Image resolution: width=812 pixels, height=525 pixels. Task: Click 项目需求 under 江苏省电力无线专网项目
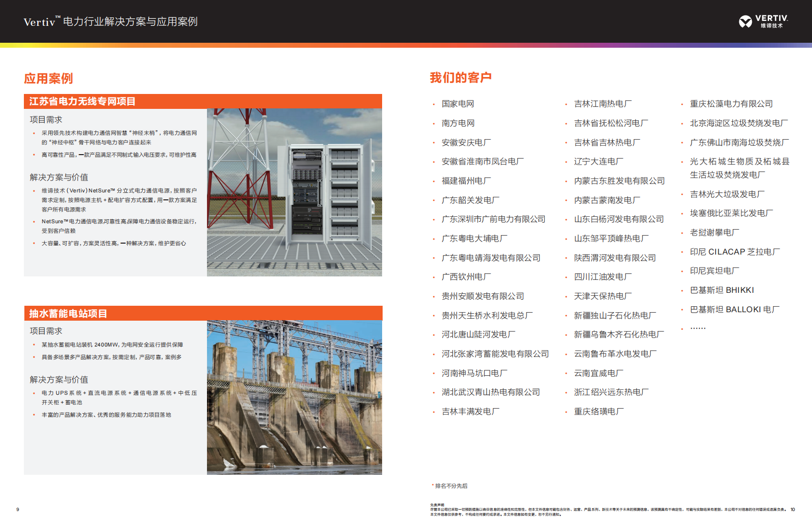(x=46, y=120)
